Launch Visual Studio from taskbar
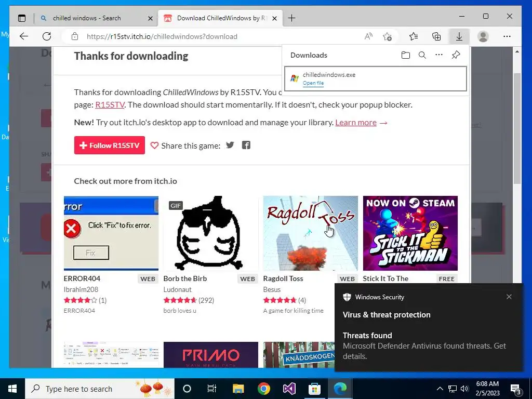 289,389
